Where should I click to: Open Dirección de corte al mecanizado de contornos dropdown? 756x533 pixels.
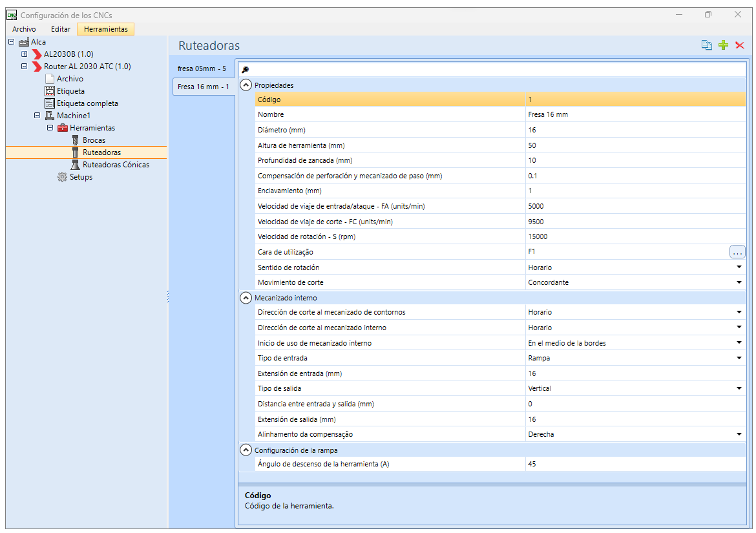pyautogui.click(x=739, y=312)
